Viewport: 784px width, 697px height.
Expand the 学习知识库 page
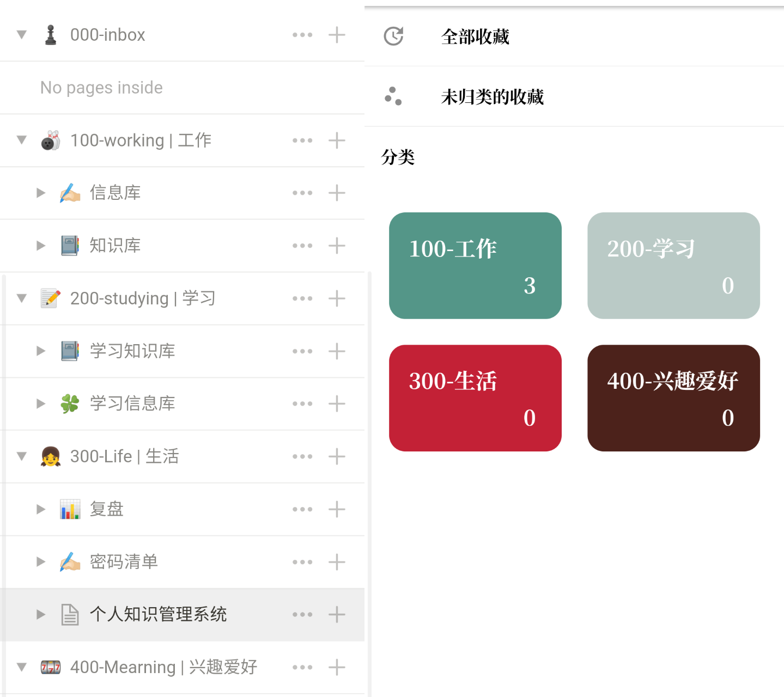[x=41, y=351]
